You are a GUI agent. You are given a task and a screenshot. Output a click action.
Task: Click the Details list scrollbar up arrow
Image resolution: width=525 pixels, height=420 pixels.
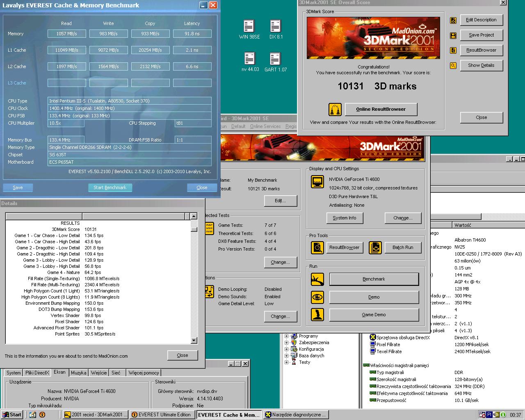pyautogui.click(x=194, y=216)
